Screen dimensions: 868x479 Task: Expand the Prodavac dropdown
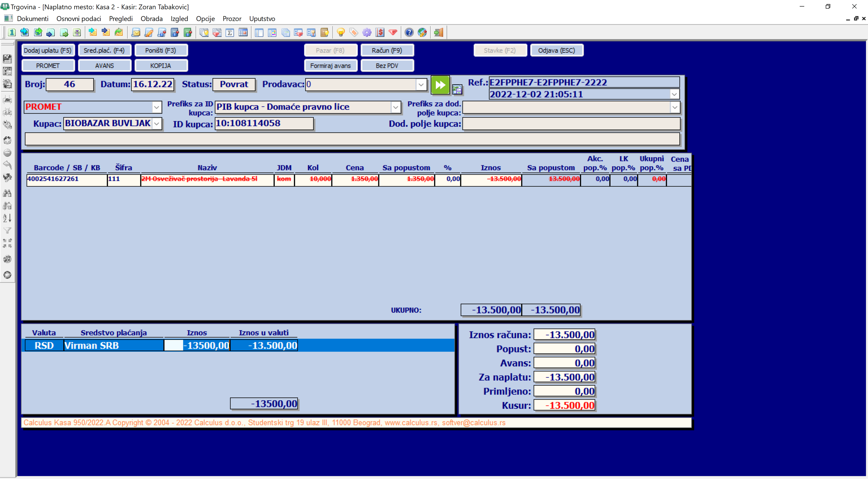point(421,85)
